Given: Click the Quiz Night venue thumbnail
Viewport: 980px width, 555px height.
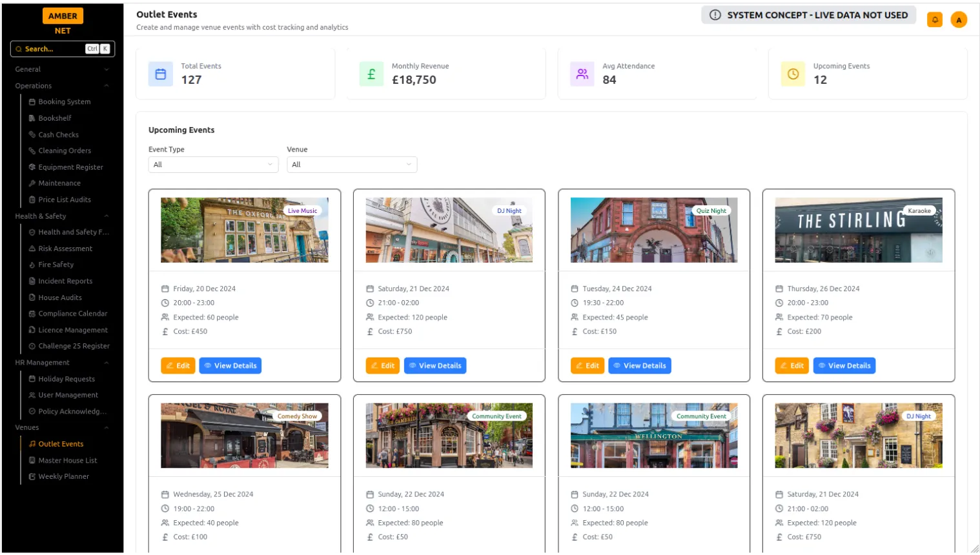Looking at the screenshot, I should [653, 230].
